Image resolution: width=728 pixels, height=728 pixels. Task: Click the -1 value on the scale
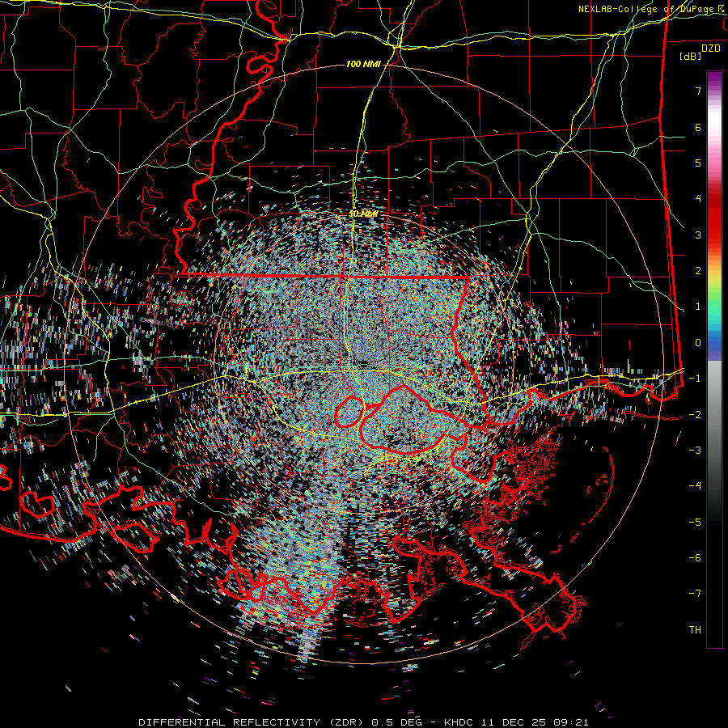[695, 379]
